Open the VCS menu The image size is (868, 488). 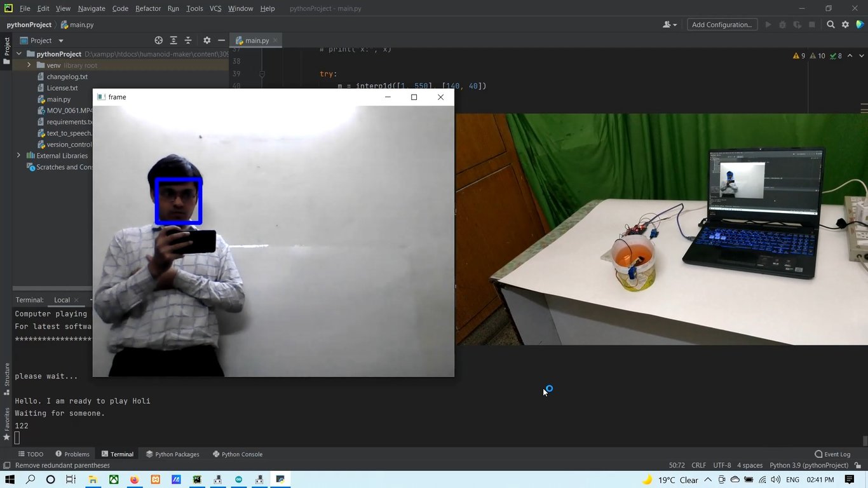pos(215,8)
